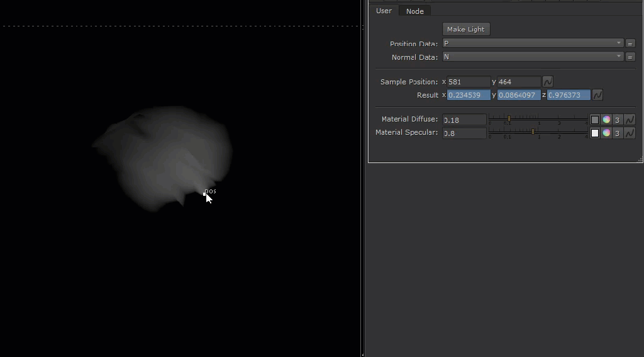
Task: Click the Material Specular slider handle
Action: (533, 132)
